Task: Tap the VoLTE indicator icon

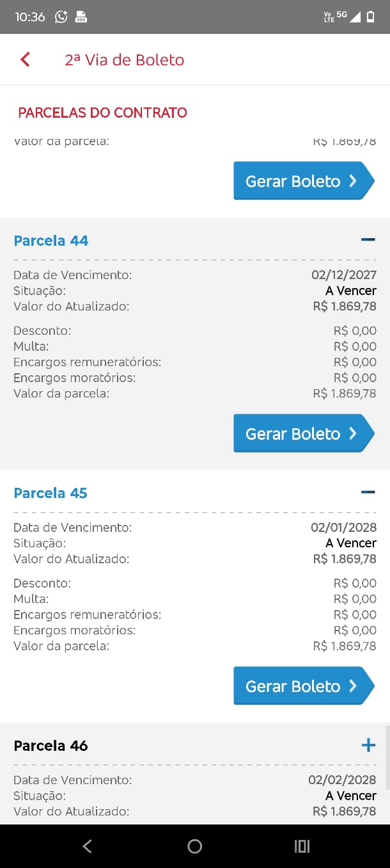Action: (x=329, y=17)
